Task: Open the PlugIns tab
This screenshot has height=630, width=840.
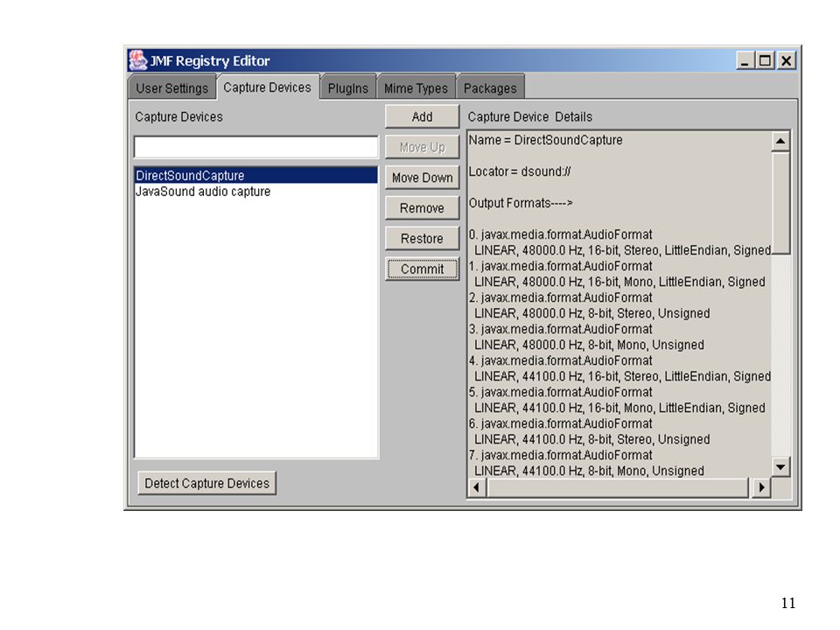Action: 347,87
